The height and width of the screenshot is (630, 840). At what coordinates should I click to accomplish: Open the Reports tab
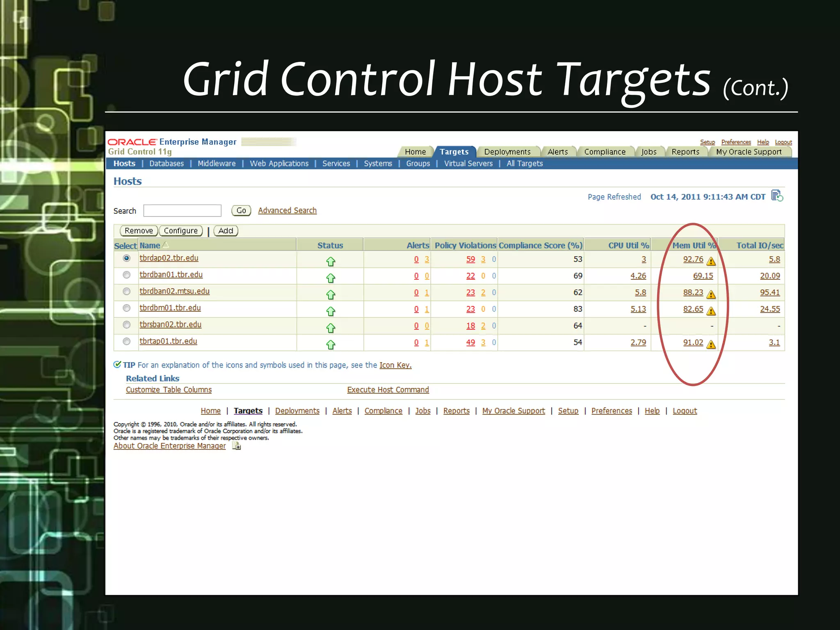coord(685,152)
